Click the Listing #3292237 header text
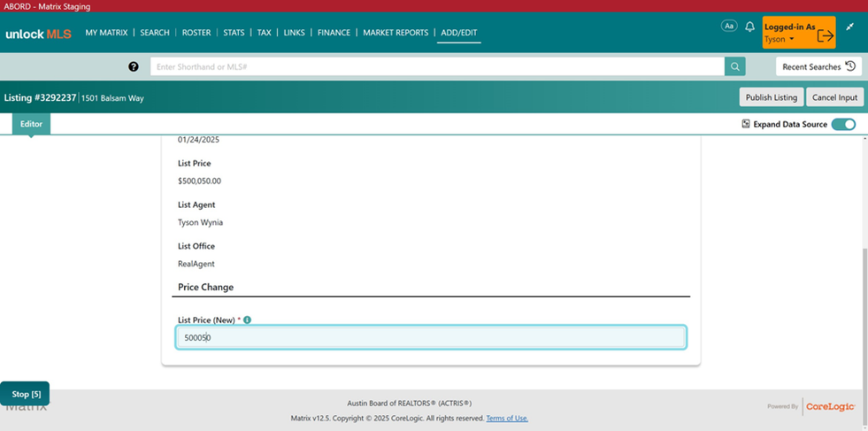This screenshot has height=431, width=868. pos(40,97)
